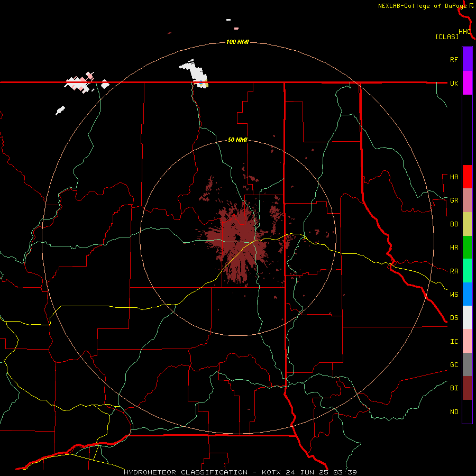
Task: Click the "HA" legend label
Action: [454, 177]
